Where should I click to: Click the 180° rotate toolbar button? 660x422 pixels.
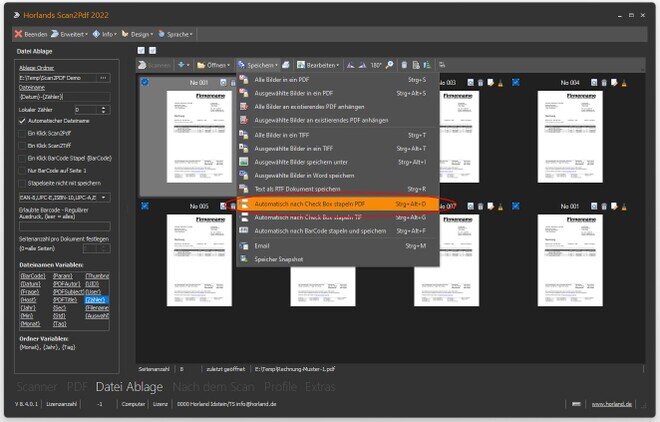375,65
